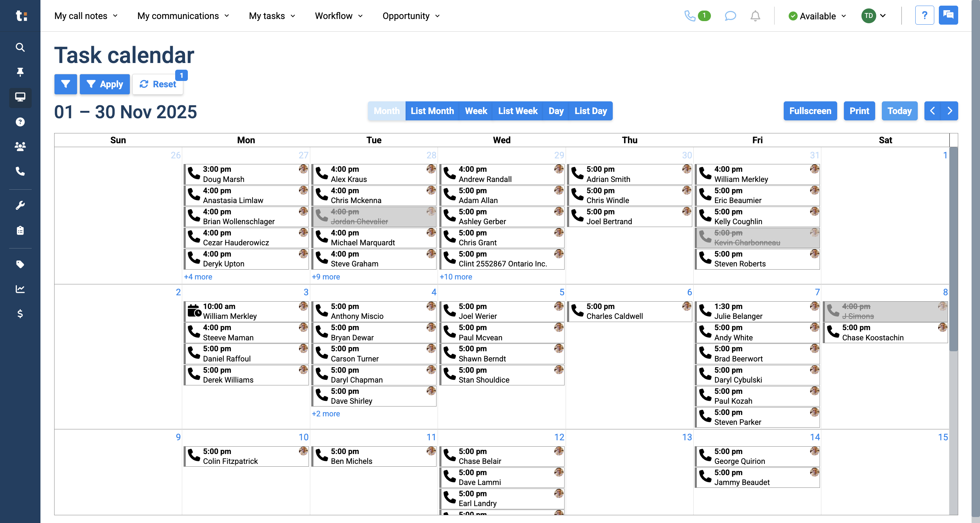Switch calendar to Week view
This screenshot has width=980, height=523.
pos(476,111)
